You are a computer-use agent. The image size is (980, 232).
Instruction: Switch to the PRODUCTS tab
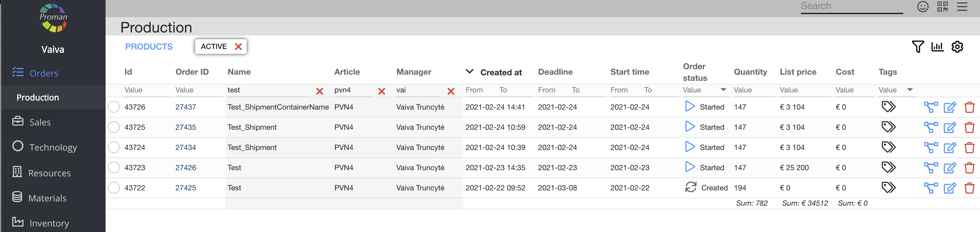click(x=149, y=47)
